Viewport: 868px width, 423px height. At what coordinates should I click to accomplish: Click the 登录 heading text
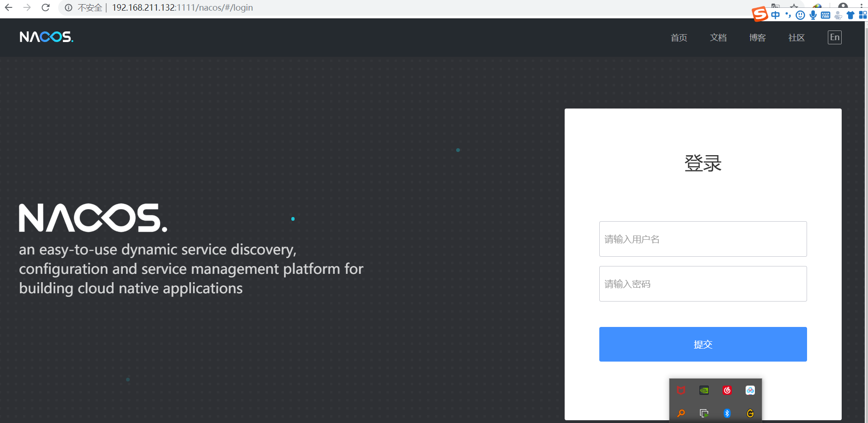(x=703, y=163)
